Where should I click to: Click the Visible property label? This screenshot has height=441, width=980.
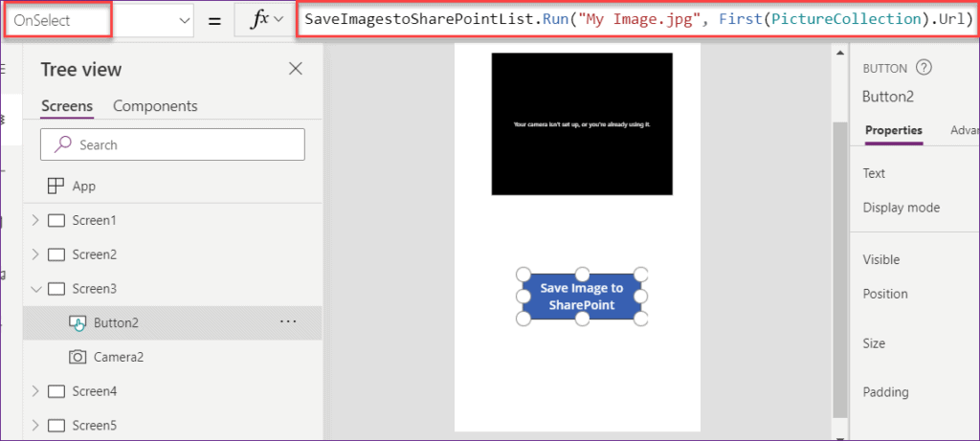coord(881,260)
